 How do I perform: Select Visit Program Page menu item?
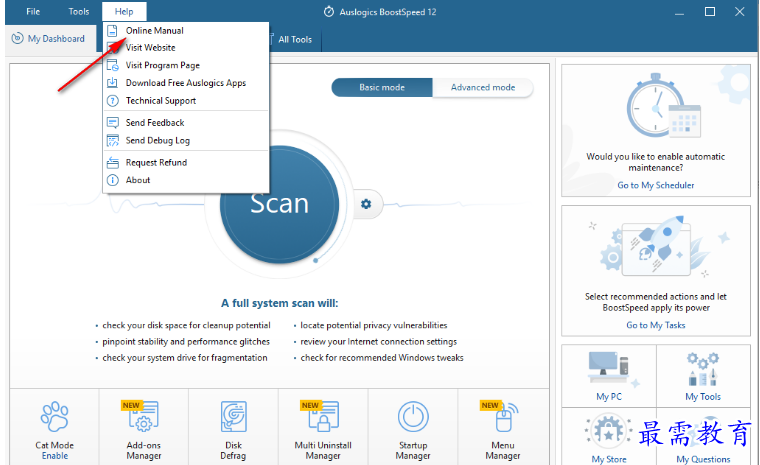[x=186, y=65]
